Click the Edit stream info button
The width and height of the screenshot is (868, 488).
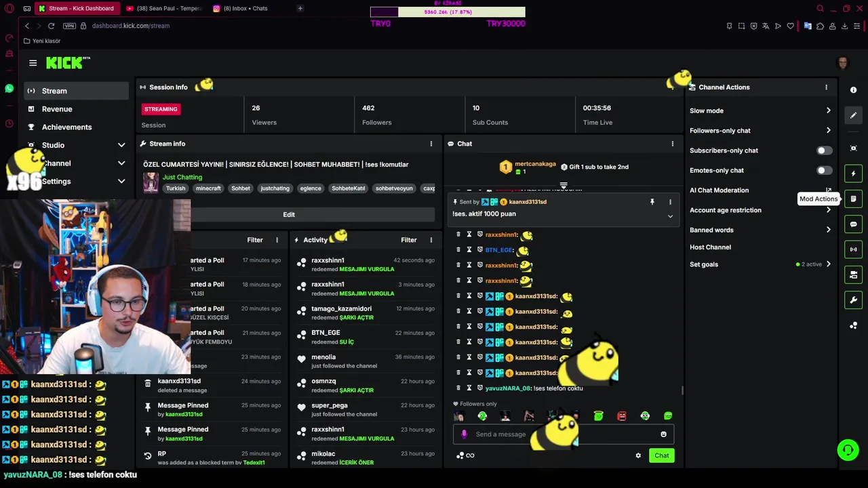coord(289,215)
